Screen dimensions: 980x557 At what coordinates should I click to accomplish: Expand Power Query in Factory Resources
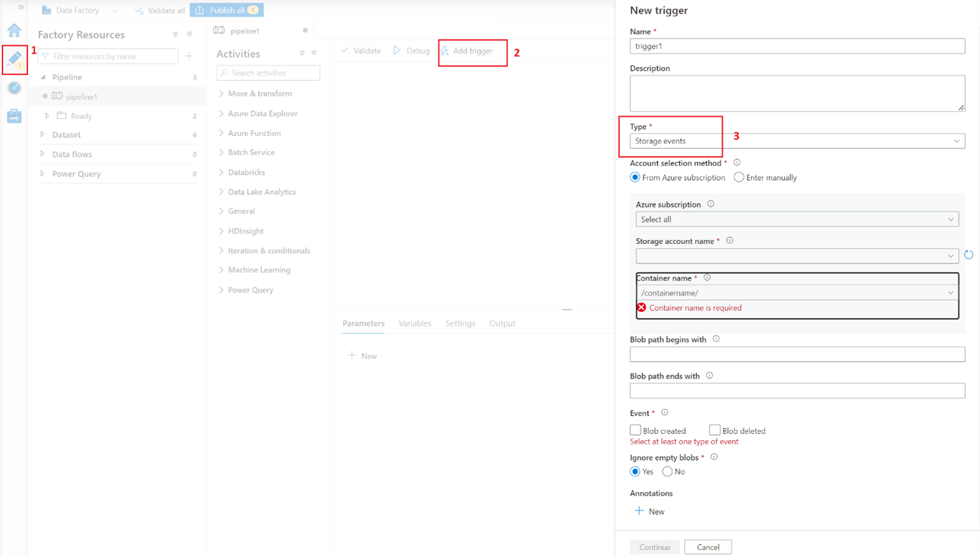(x=43, y=174)
